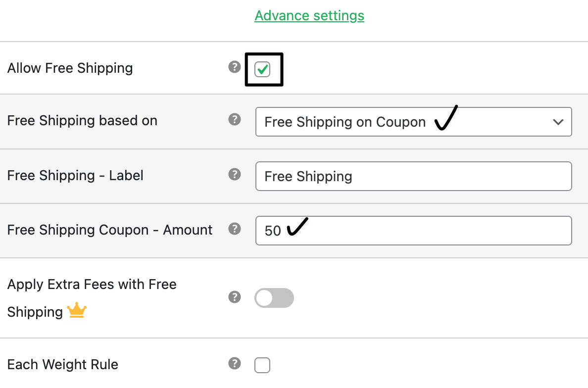Click the Each Weight Rule label text

(x=63, y=365)
